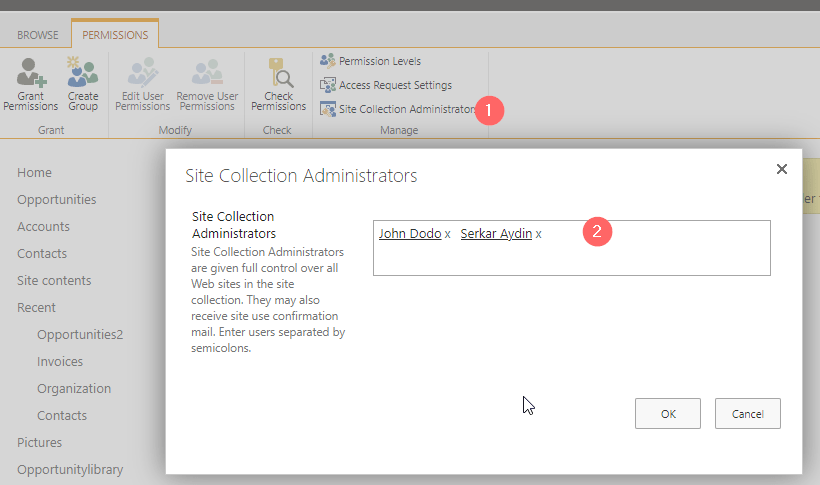
Task: Click the Remove User Permissions icon
Action: point(207,72)
